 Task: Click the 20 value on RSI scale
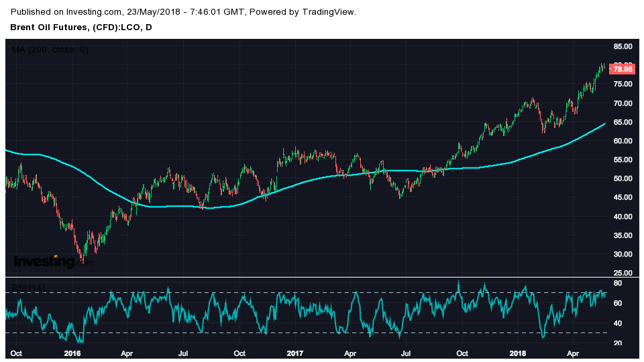pyautogui.click(x=618, y=343)
